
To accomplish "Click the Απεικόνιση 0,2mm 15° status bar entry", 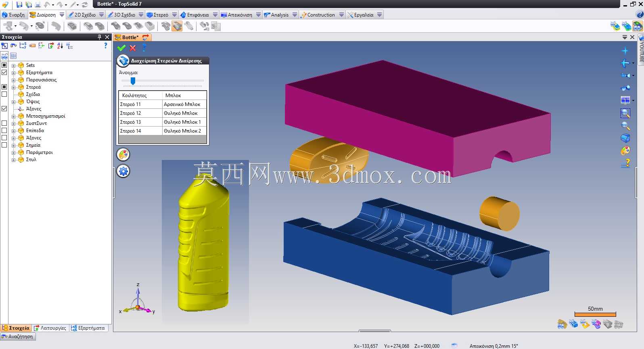I will [493, 346].
